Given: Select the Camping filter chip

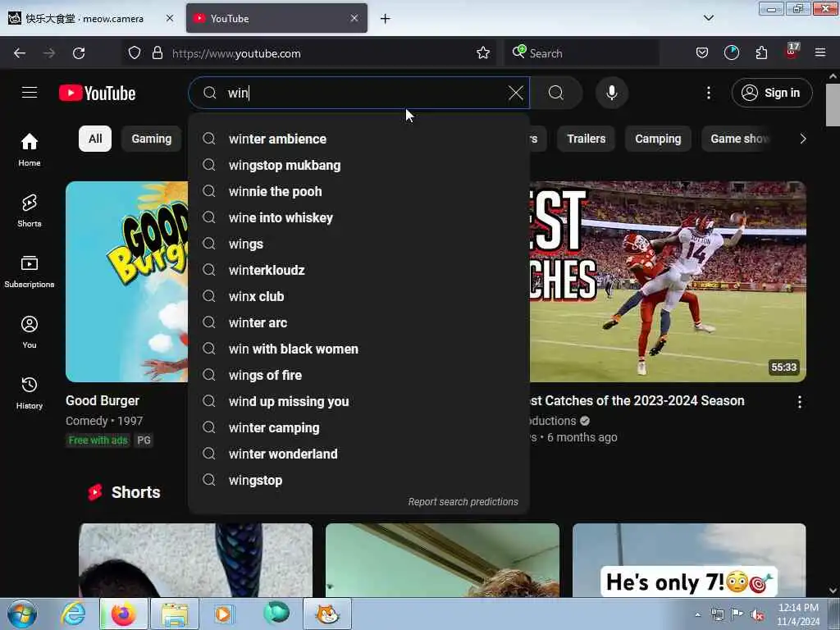Looking at the screenshot, I should [658, 139].
